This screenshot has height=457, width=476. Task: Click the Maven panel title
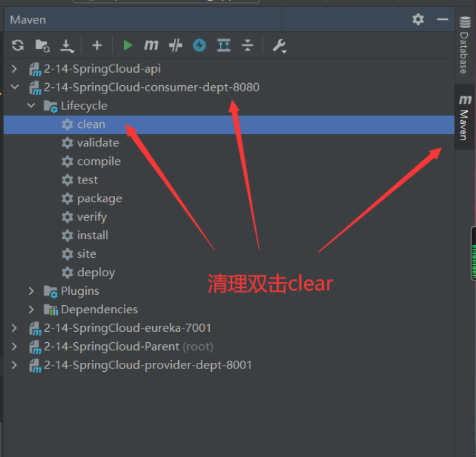coord(28,20)
